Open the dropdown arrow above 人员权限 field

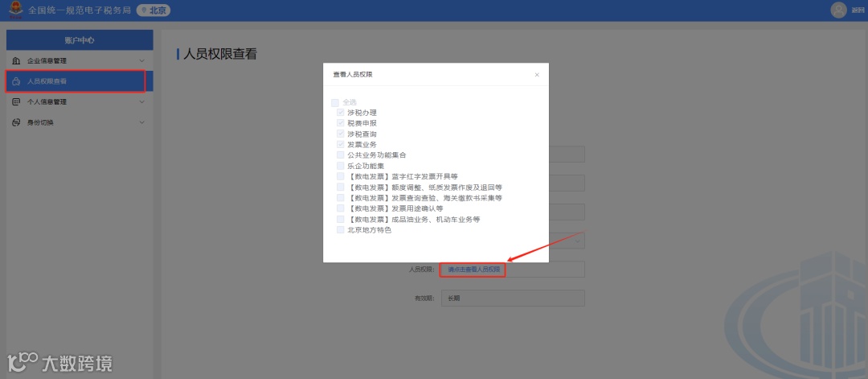coord(577,241)
